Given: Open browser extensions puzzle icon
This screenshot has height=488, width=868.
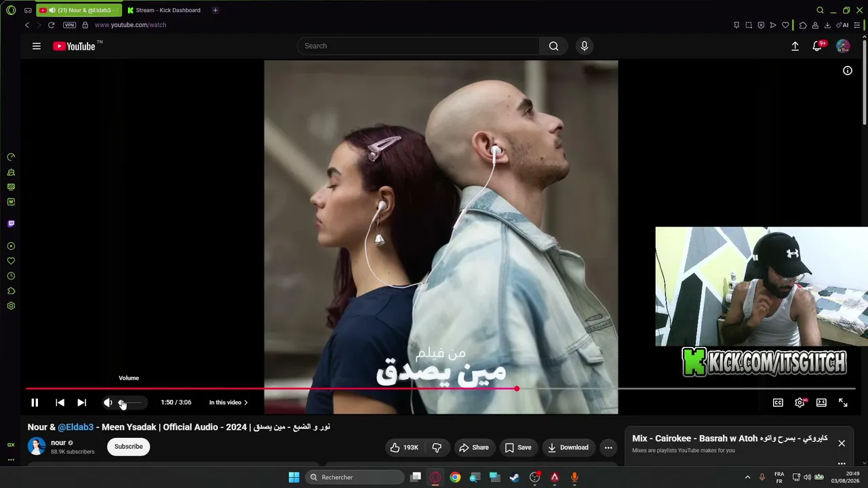Looking at the screenshot, I should [803, 25].
